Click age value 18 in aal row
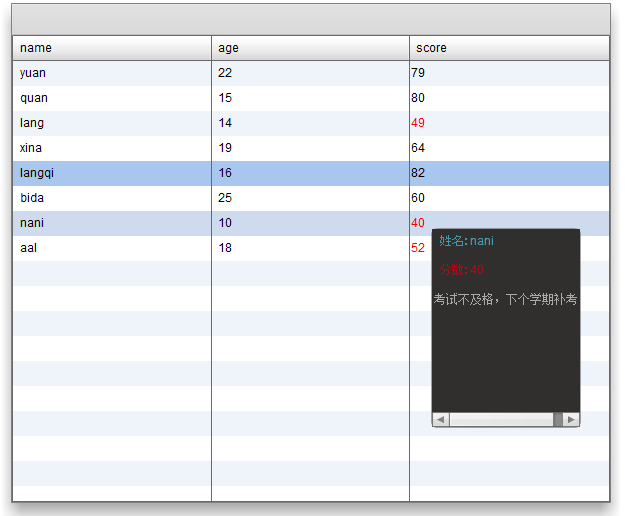This screenshot has height=516, width=625. coord(225,248)
